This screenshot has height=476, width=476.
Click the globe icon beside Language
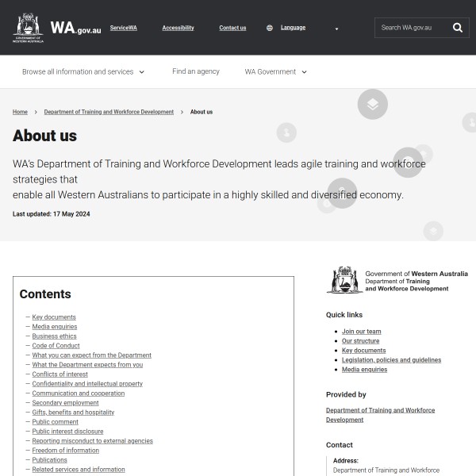[x=270, y=28]
